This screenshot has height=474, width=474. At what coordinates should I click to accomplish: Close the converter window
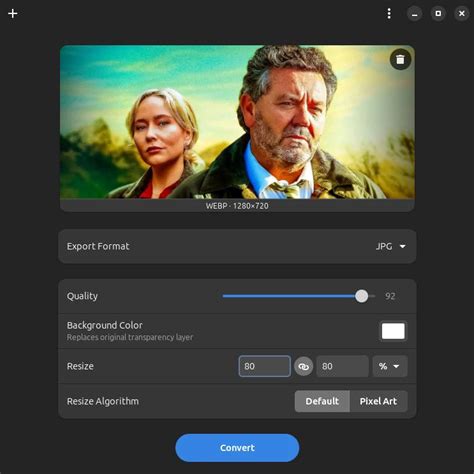(462, 14)
